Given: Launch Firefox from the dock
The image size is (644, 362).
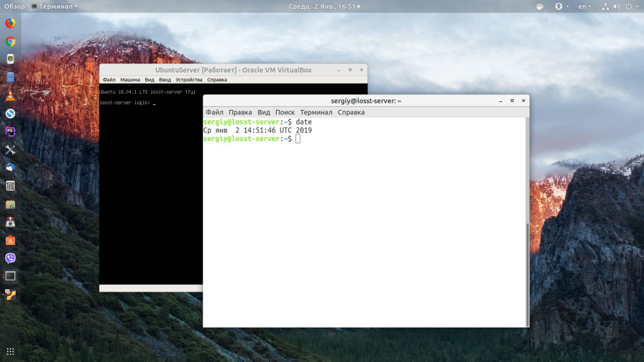Looking at the screenshot, I should pyautogui.click(x=10, y=24).
